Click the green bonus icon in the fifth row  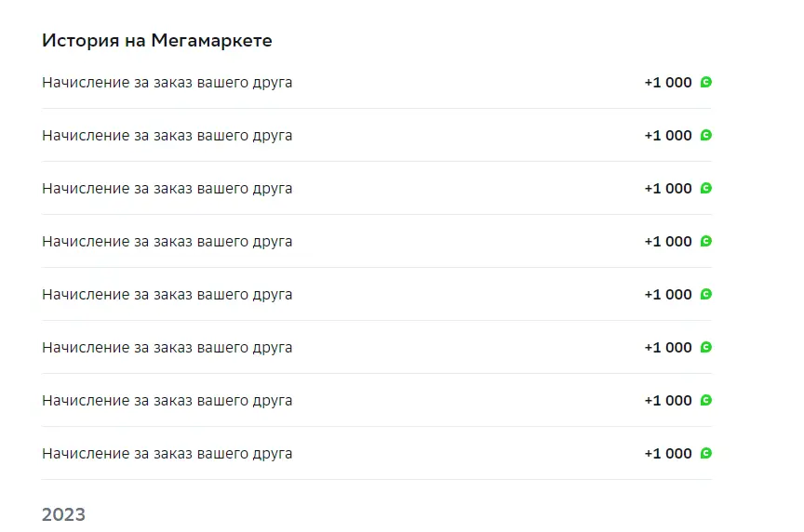(x=706, y=294)
